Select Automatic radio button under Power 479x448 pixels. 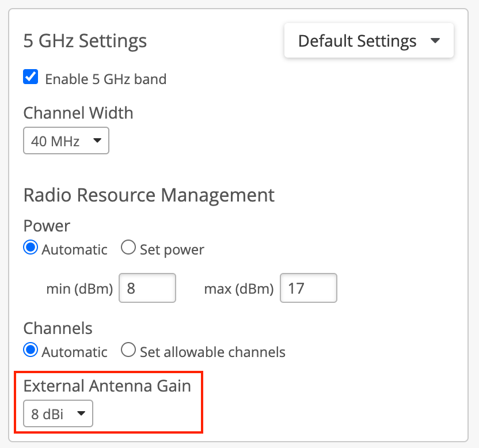coord(31,248)
